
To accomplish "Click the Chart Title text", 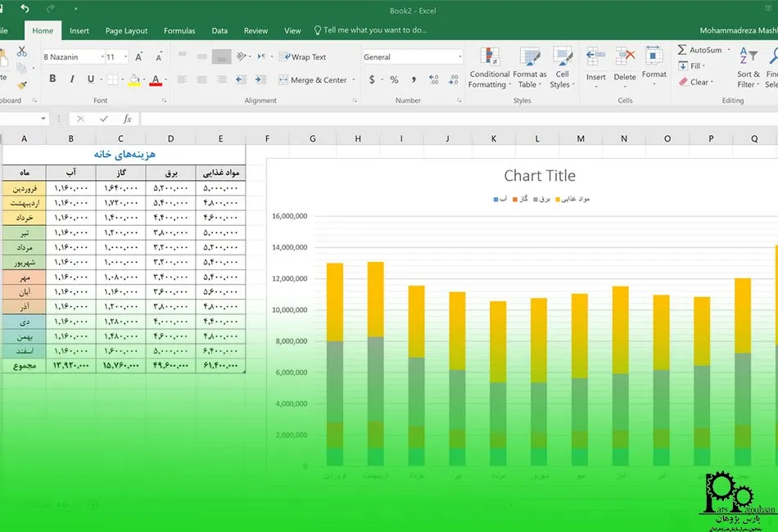I will [x=539, y=176].
